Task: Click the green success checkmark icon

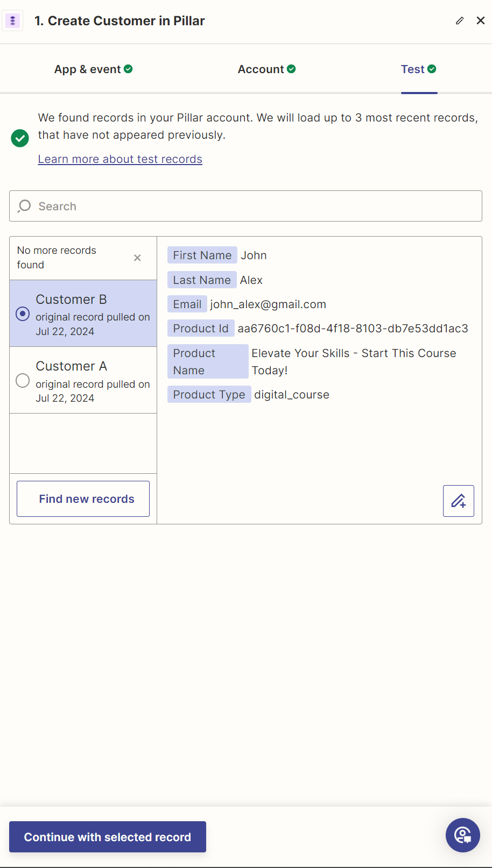Action: click(20, 138)
